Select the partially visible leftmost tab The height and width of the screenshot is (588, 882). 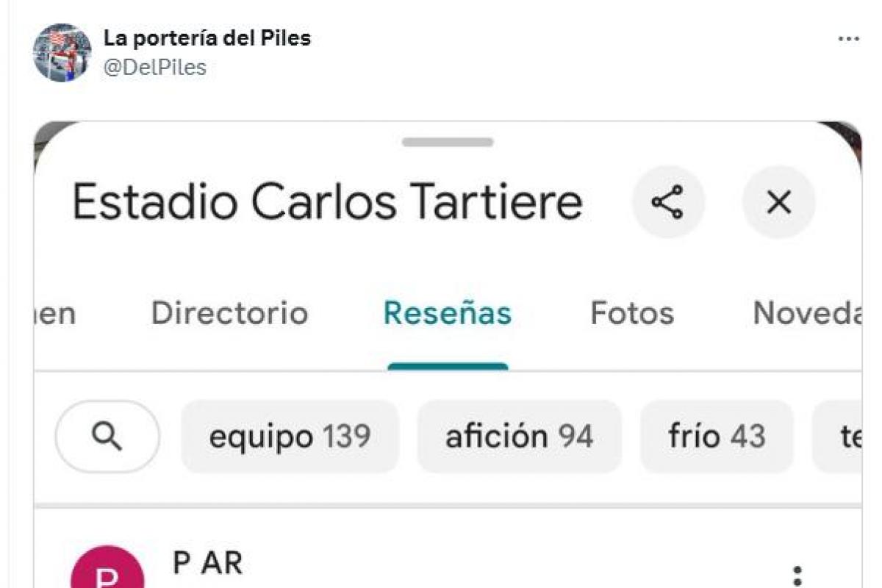point(55,314)
